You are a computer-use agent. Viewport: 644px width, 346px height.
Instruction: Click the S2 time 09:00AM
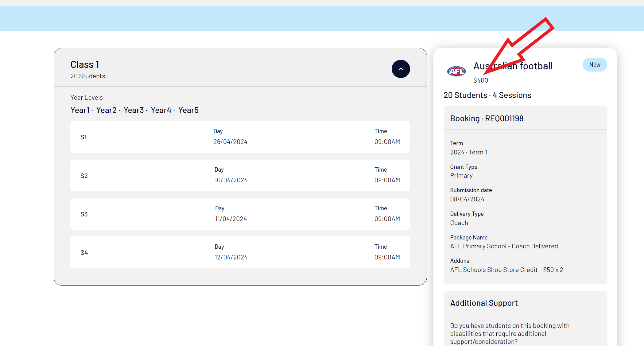[387, 180]
